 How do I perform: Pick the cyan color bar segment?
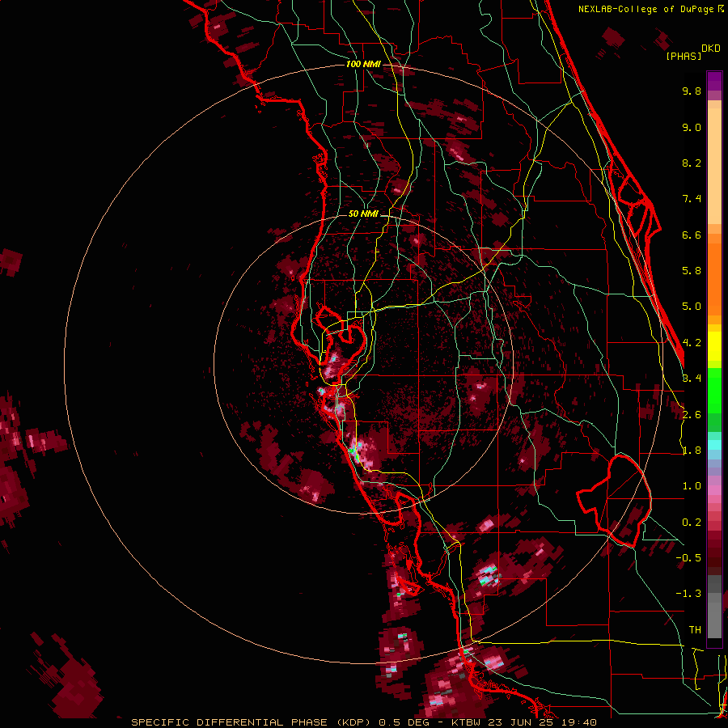[714, 445]
